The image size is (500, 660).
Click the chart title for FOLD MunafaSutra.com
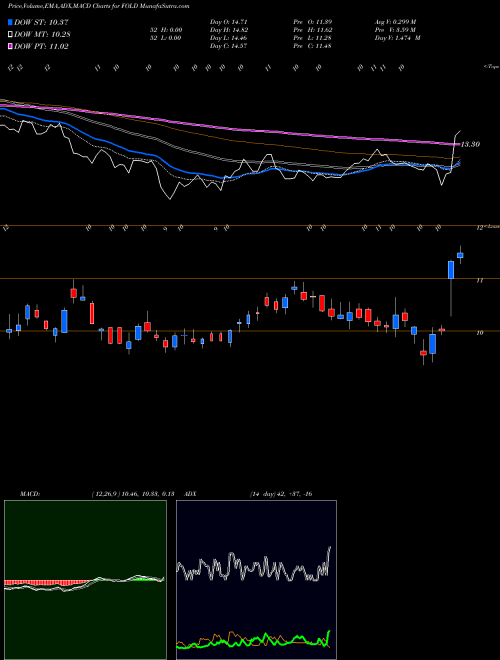click(x=98, y=6)
